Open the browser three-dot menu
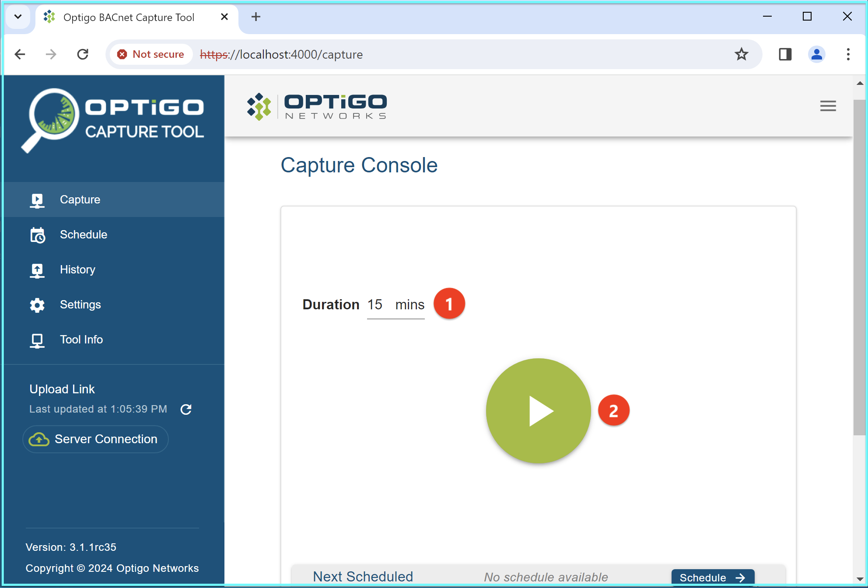 click(848, 54)
